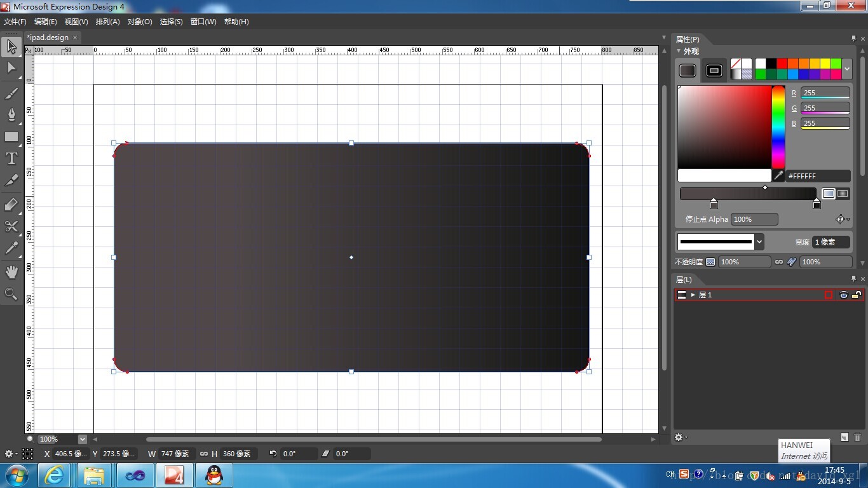The width and height of the screenshot is (868, 488).
Task: Select the Direct Selection tool
Action: click(x=11, y=68)
